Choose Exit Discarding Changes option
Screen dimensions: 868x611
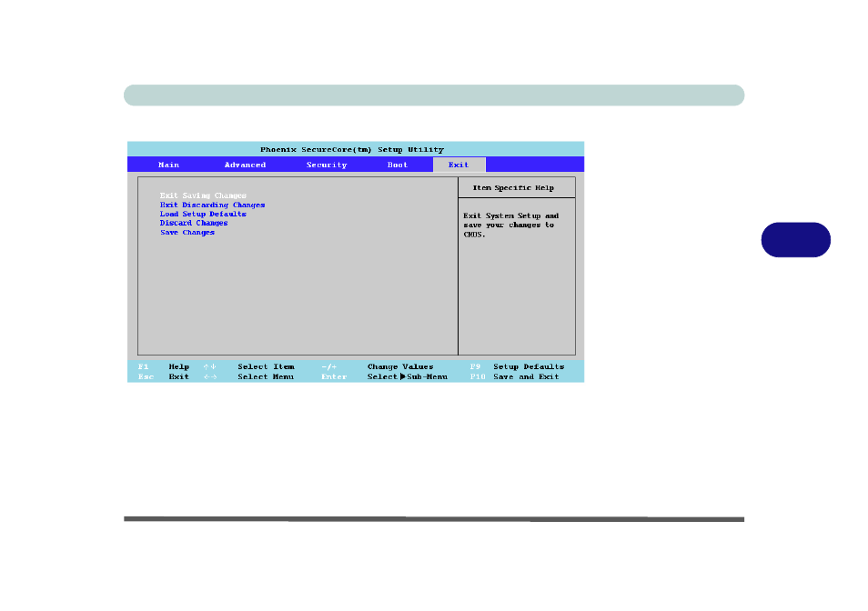pyautogui.click(x=213, y=205)
